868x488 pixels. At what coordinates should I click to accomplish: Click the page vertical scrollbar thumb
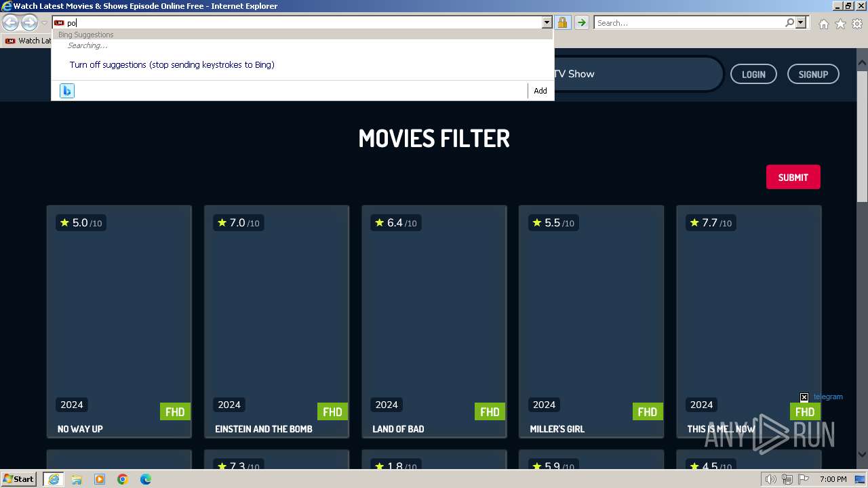[x=862, y=136]
